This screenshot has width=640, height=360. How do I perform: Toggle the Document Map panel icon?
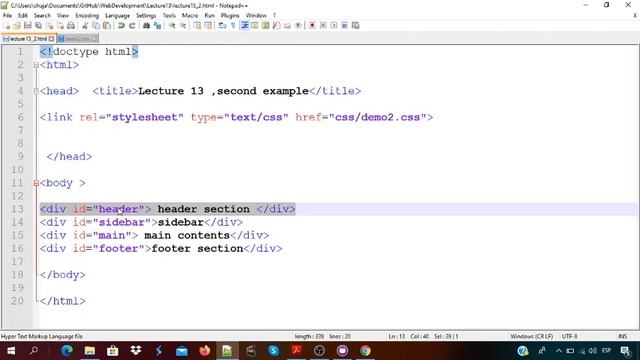[x=265, y=26]
